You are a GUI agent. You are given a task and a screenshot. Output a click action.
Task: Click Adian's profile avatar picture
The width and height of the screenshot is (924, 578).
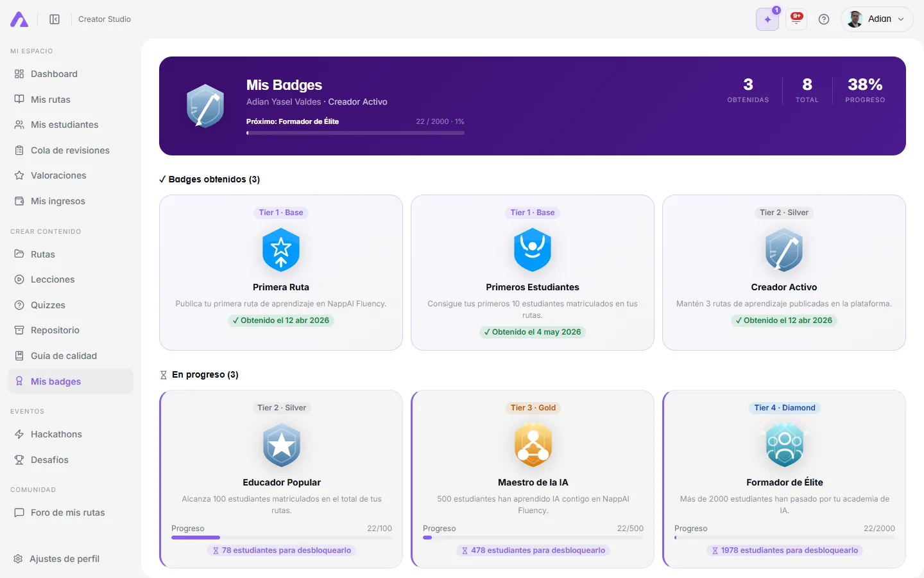855,19
